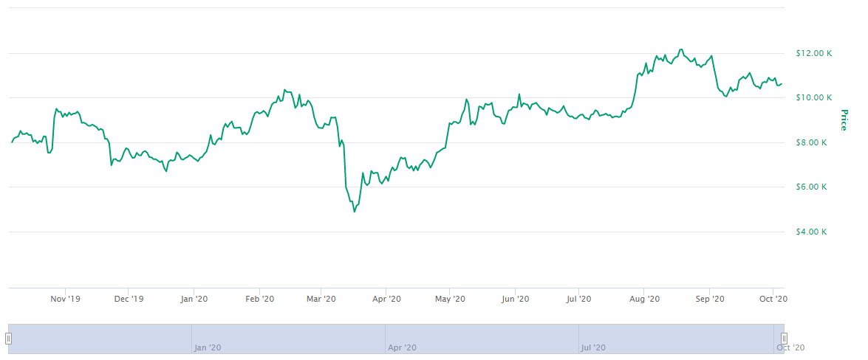868x360 pixels.
Task: Click the Jan '20 label in the navigator
Action: coord(208,347)
